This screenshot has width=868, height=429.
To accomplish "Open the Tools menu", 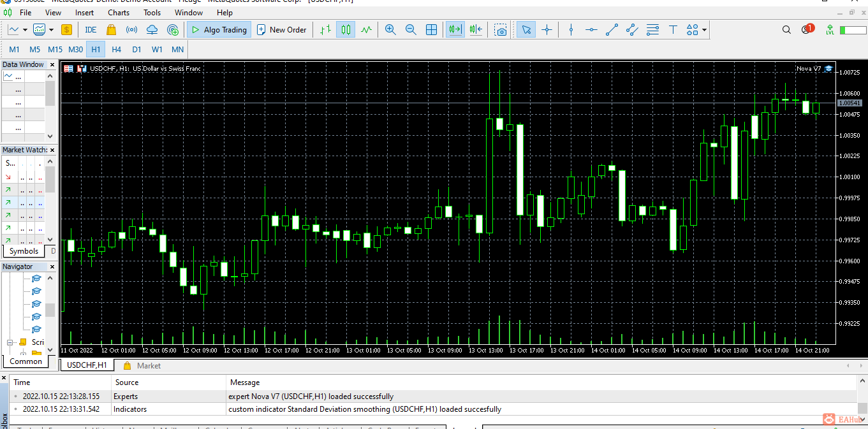I will click(152, 12).
